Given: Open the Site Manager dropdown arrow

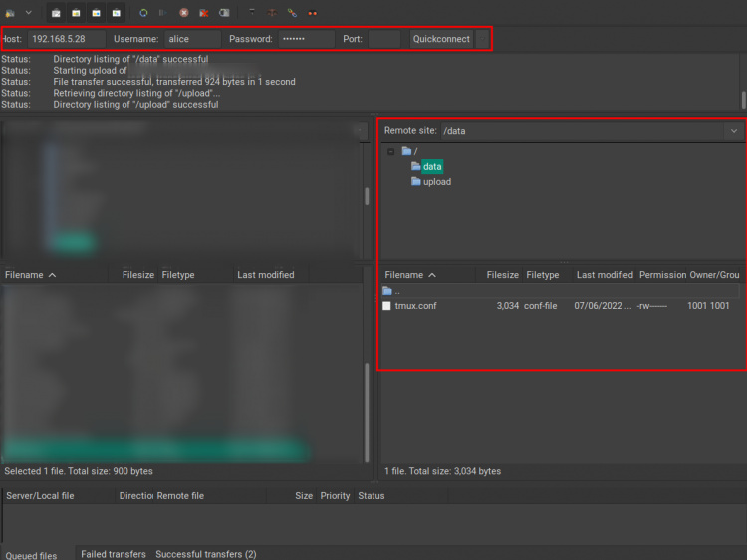Looking at the screenshot, I should pyautogui.click(x=28, y=12).
